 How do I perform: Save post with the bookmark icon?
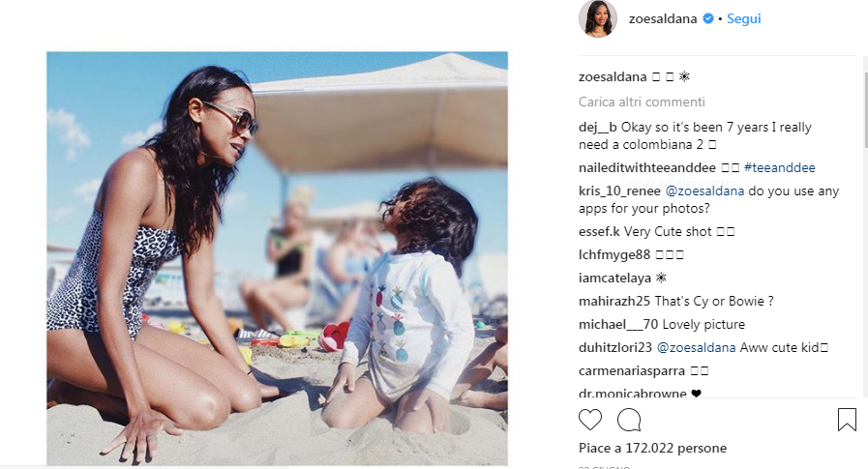(847, 420)
